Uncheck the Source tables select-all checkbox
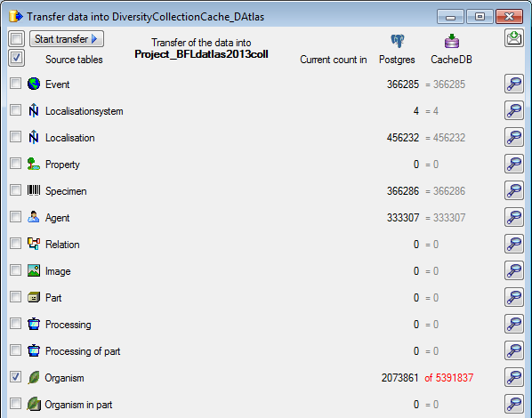This screenshot has width=532, height=418. pyautogui.click(x=16, y=58)
